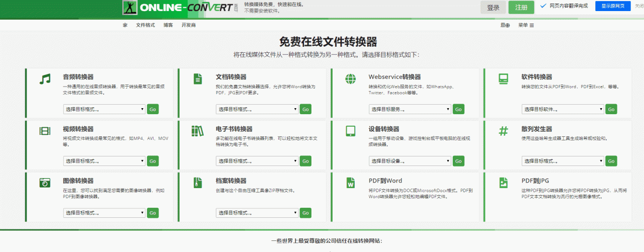Open the 开发商 navigation item

tap(189, 25)
